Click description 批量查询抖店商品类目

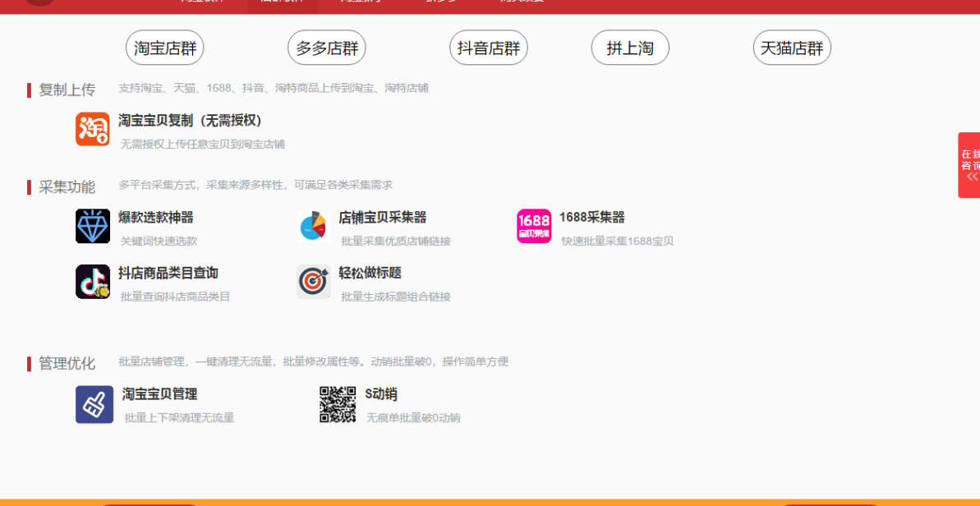[175, 297]
